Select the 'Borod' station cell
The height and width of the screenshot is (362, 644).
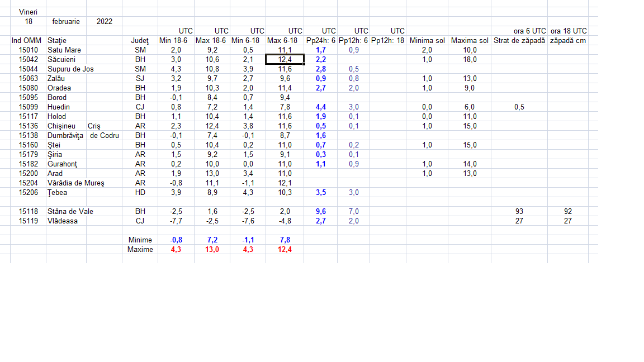pos(57,97)
